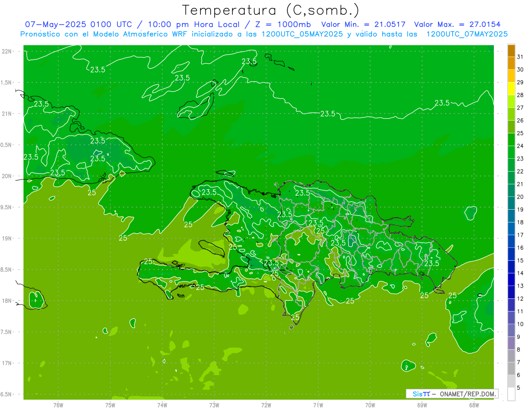Click the '18N' latitude label
This screenshot has height=411, width=532.
[x=7, y=301]
